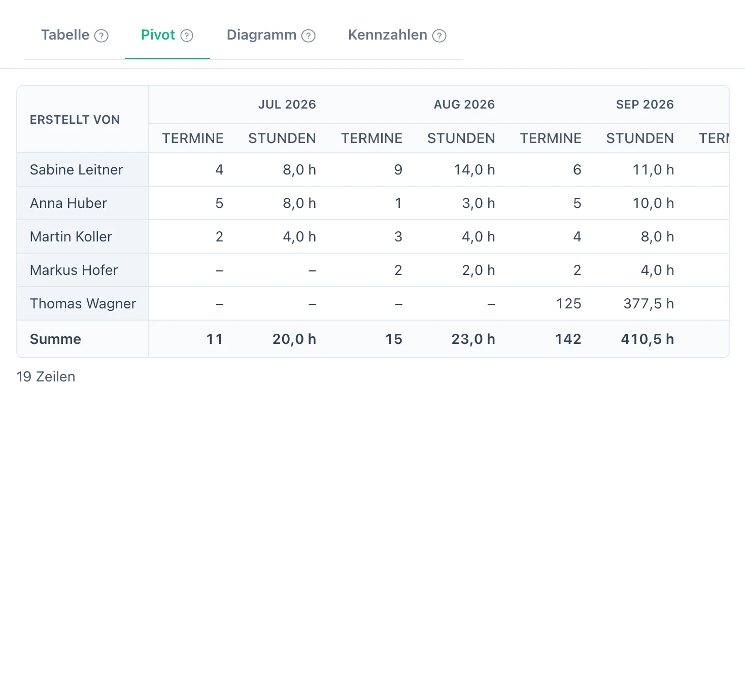
Task: Open the help icon next to Kennzahlen
Action: pos(439,36)
